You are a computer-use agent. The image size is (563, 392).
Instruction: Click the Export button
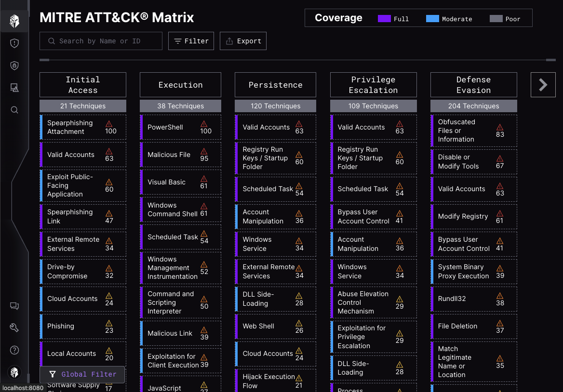click(x=243, y=41)
